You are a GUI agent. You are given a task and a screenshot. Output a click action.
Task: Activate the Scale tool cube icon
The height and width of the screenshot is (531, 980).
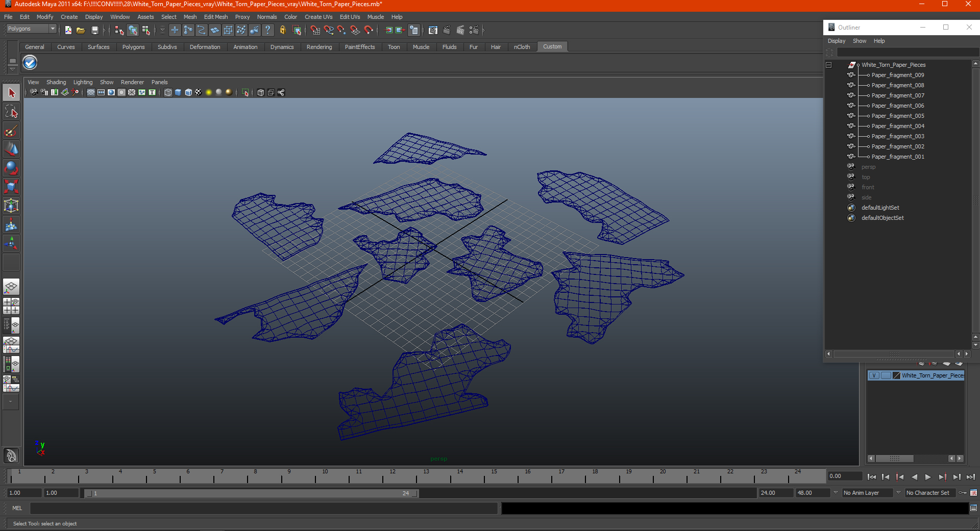11,187
